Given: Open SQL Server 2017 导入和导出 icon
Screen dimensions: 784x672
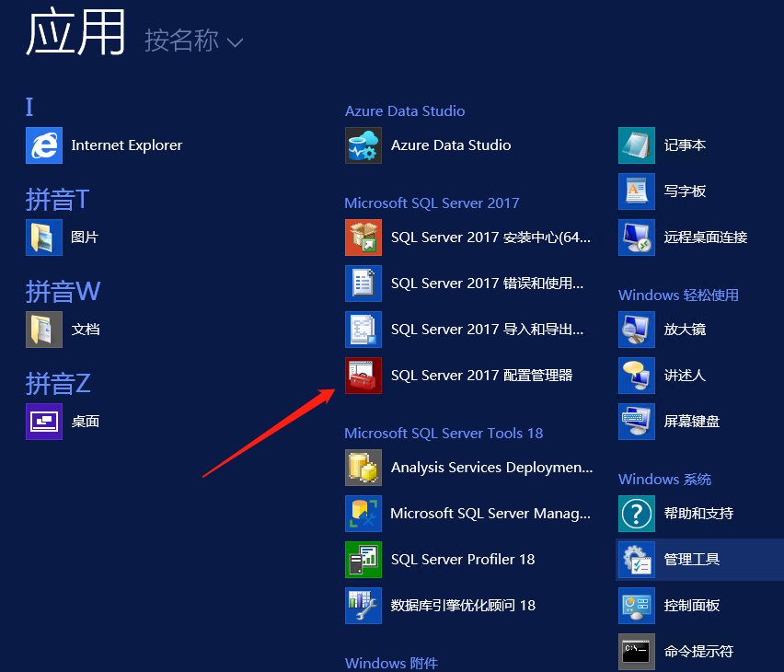Looking at the screenshot, I should 363,330.
